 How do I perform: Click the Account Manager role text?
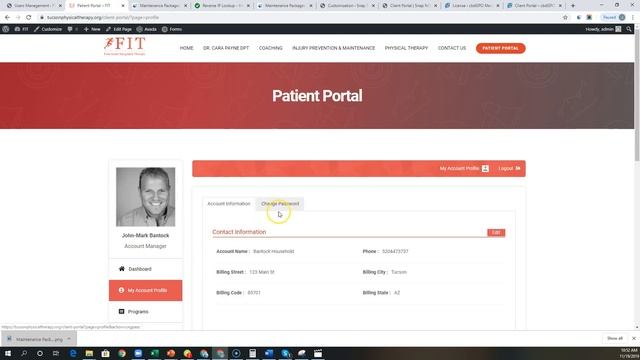(x=145, y=246)
